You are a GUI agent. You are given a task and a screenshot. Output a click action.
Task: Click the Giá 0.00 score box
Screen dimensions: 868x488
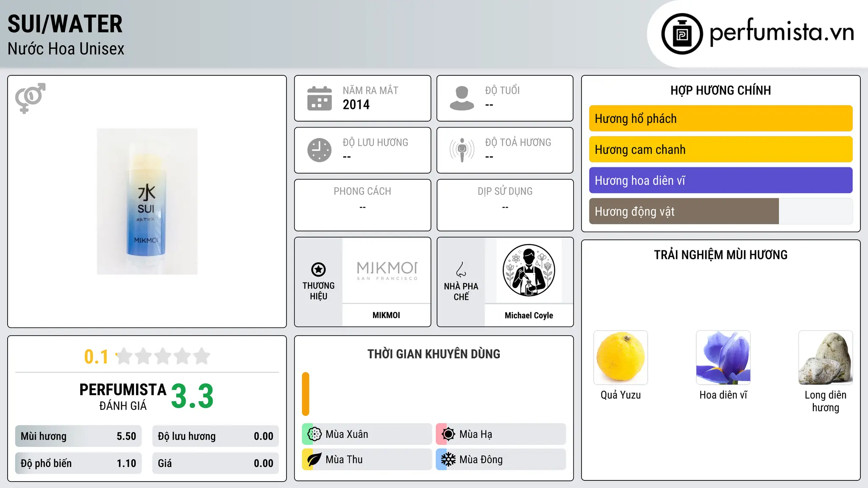(x=215, y=463)
